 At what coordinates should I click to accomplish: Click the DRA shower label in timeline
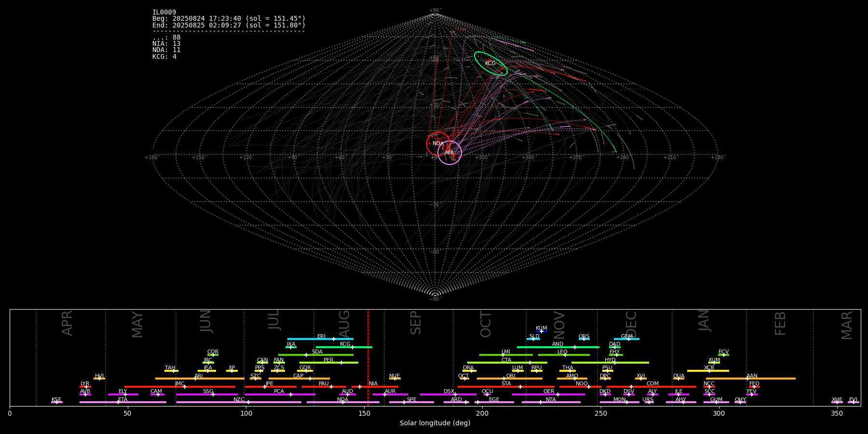click(x=468, y=368)
